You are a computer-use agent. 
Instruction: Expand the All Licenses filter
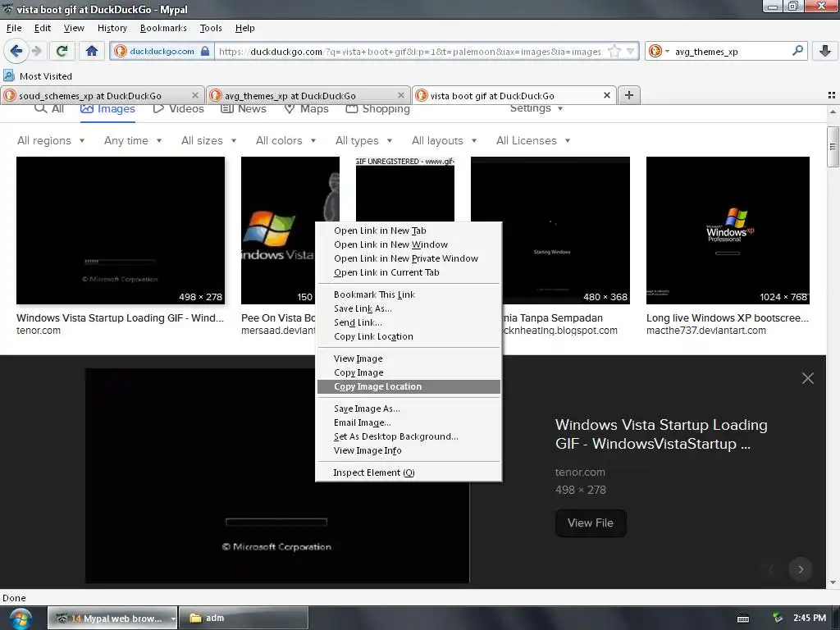tap(533, 140)
